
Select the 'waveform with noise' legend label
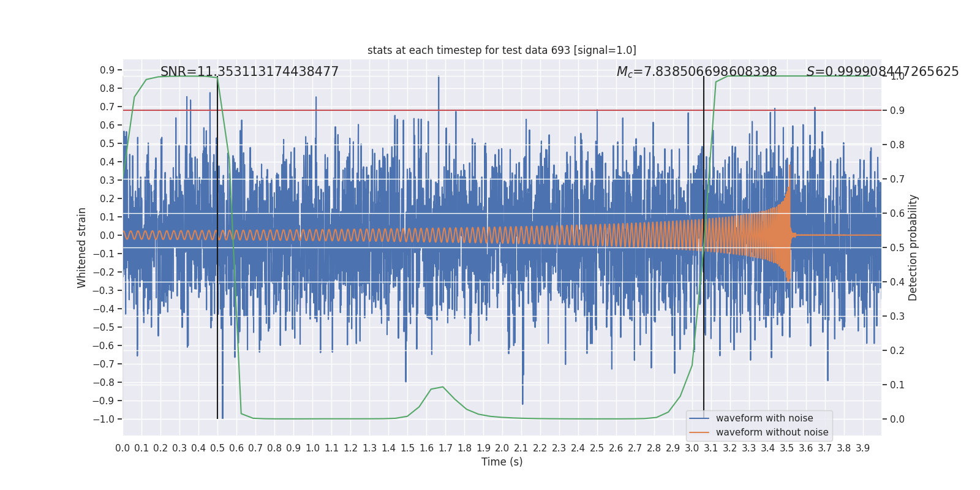pyautogui.click(x=764, y=418)
